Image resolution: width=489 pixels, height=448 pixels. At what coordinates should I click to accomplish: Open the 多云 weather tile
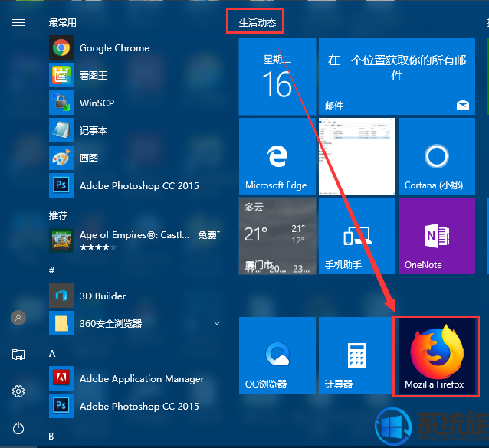277,236
